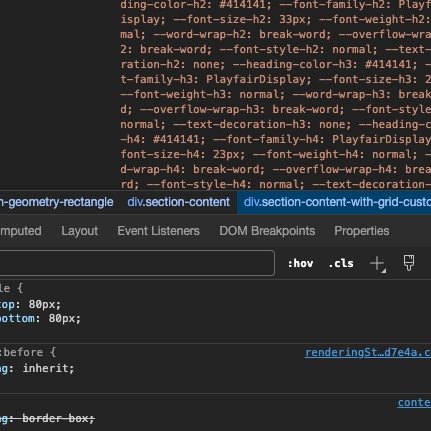Select the geometry-rectangle breadcrumb element
This screenshot has width=431, height=431.
click(57, 202)
